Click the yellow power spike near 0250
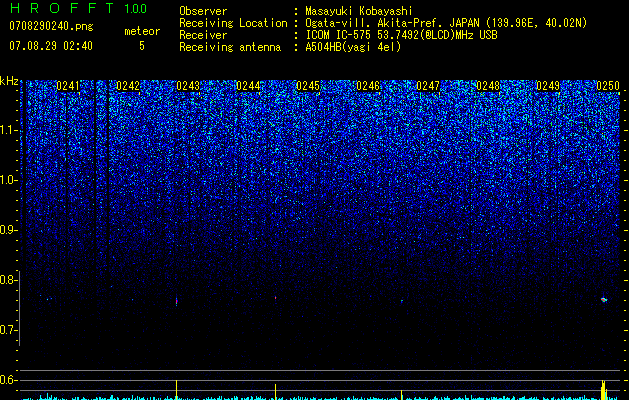 [x=604, y=390]
